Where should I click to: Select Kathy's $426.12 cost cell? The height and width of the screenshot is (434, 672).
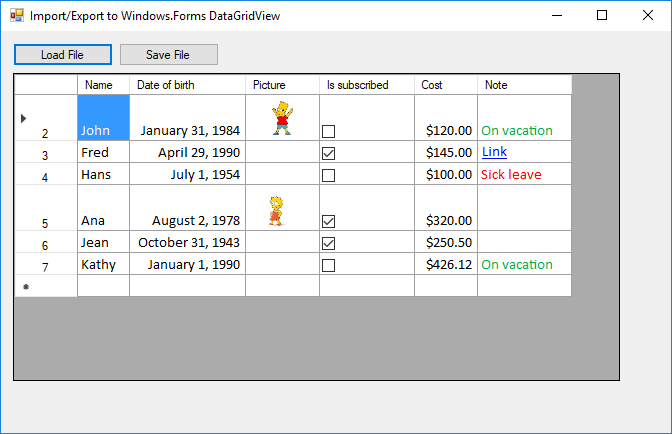point(446,265)
